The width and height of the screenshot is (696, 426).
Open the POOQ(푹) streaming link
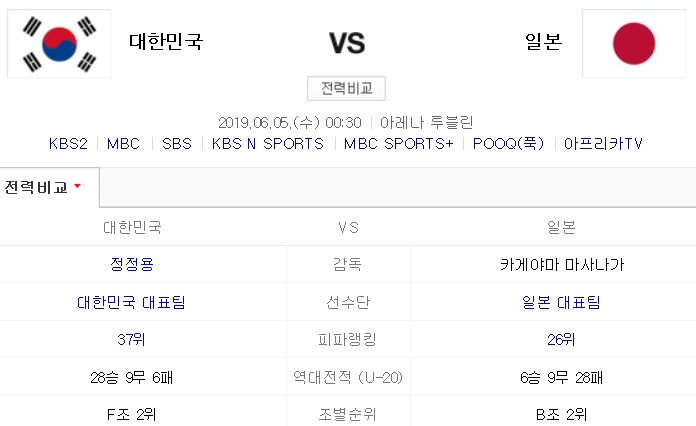[x=508, y=143]
